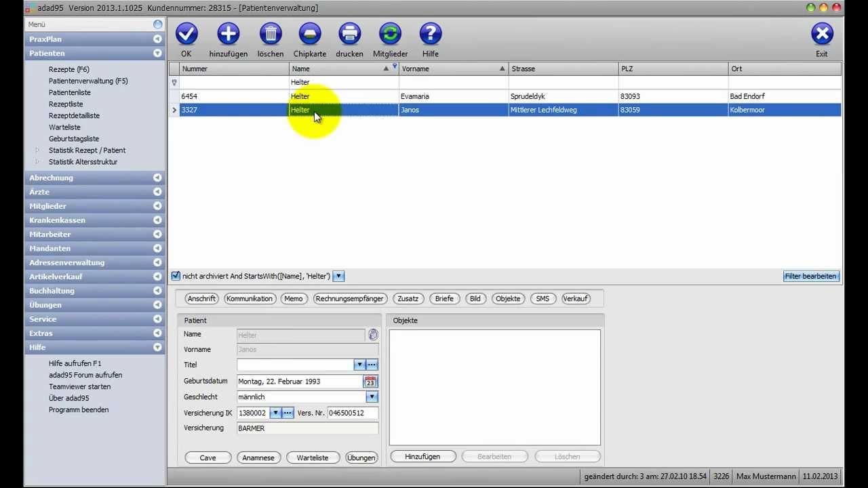Click the Exit icon in toolbar
Viewport: 868px width, 488px height.
tap(822, 34)
